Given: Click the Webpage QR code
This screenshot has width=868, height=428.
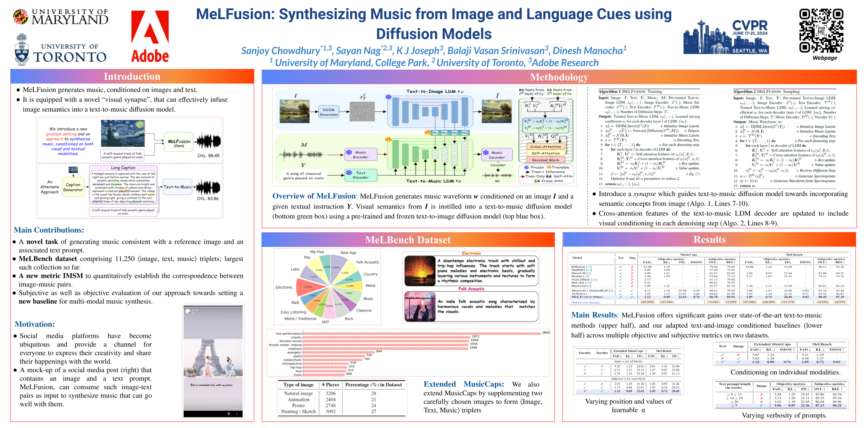Looking at the screenshot, I should click(x=821, y=31).
